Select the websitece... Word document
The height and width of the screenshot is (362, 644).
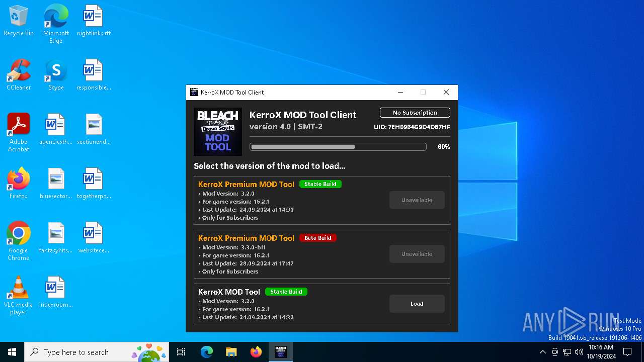point(94,238)
